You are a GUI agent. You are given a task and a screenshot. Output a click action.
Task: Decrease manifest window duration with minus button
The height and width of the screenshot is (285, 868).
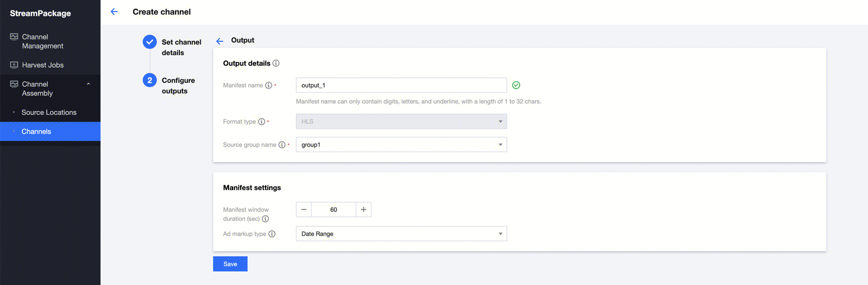(304, 210)
